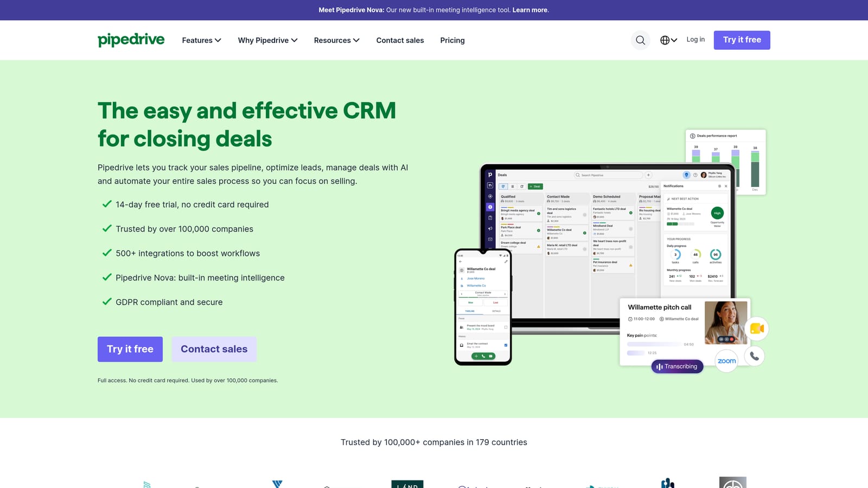Tap the pencil edit icon in the phone mockup
Viewport: 868px width, 488px height.
click(506, 261)
